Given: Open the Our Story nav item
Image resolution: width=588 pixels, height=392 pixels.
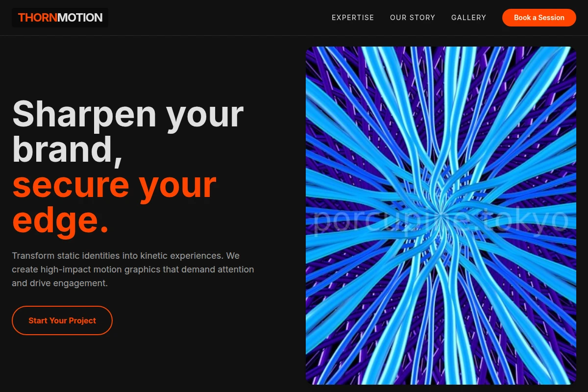Looking at the screenshot, I should (x=413, y=18).
